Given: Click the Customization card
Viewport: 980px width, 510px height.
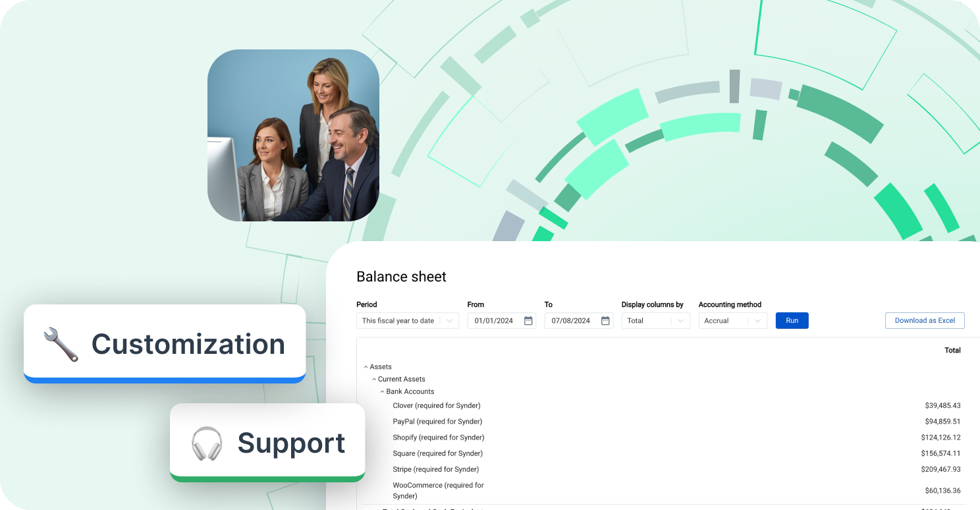Looking at the screenshot, I should 165,343.
